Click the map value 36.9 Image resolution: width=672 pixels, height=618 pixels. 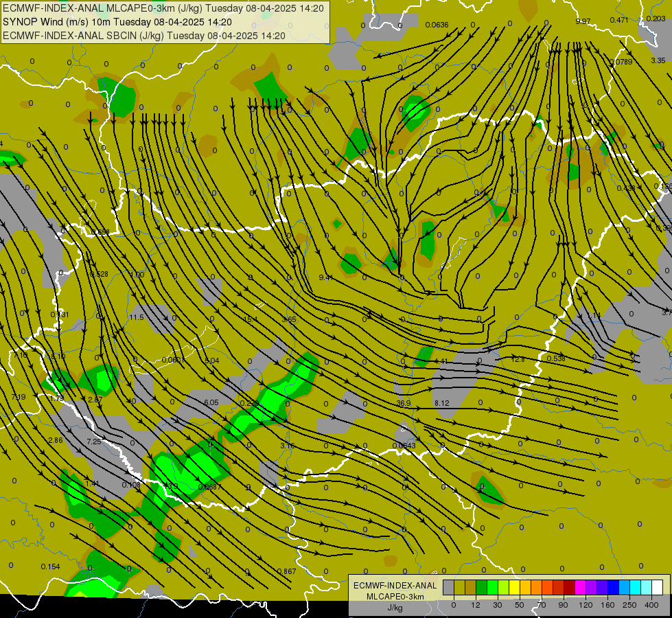404,403
